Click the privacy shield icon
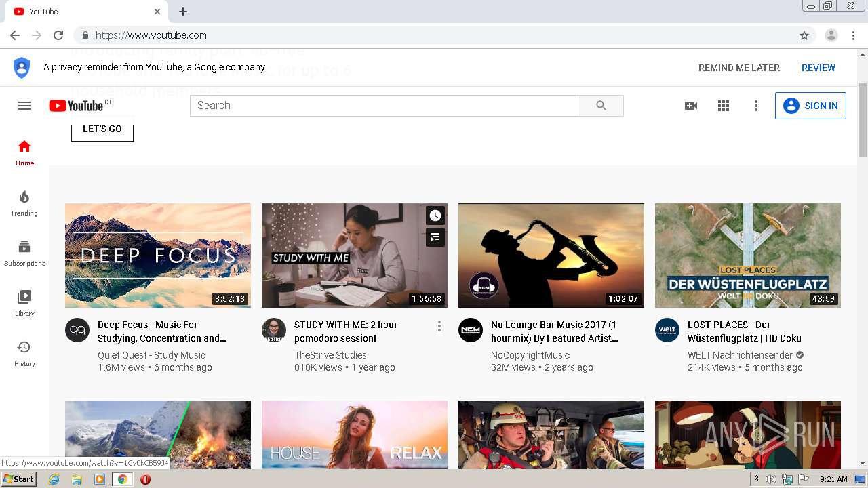The width and height of the screenshot is (868, 488). click(22, 68)
